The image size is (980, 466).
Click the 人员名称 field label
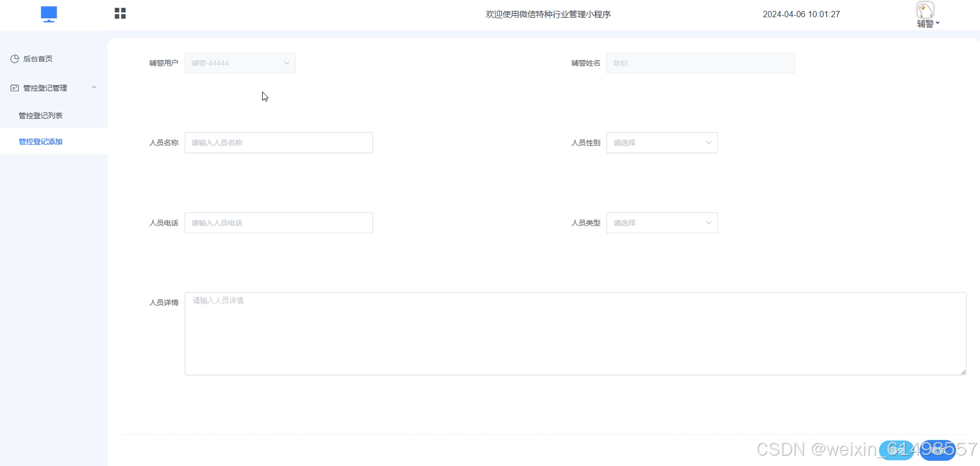pyautogui.click(x=164, y=143)
